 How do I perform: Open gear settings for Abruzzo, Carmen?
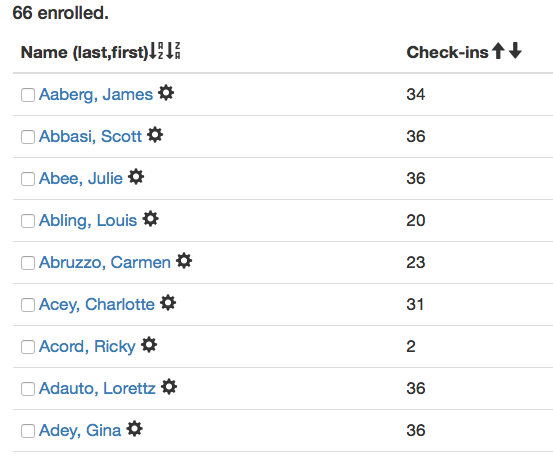[x=184, y=261]
